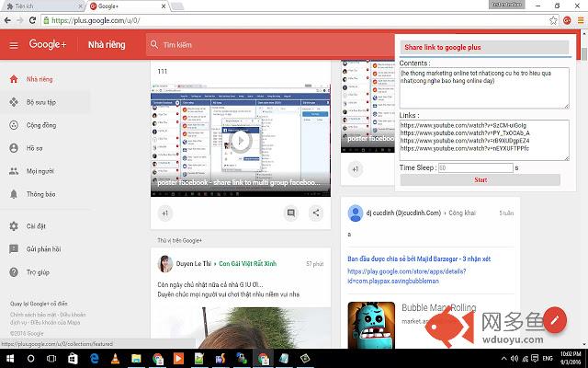This screenshot has height=368, width=588.
Task: Open the play.google.com store link
Action: click(x=407, y=276)
